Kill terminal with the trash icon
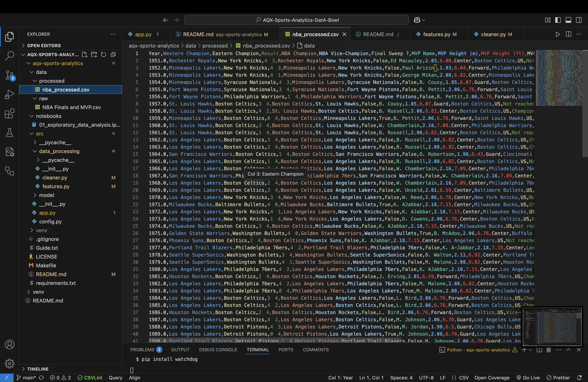The image size is (588, 382). tap(548, 350)
